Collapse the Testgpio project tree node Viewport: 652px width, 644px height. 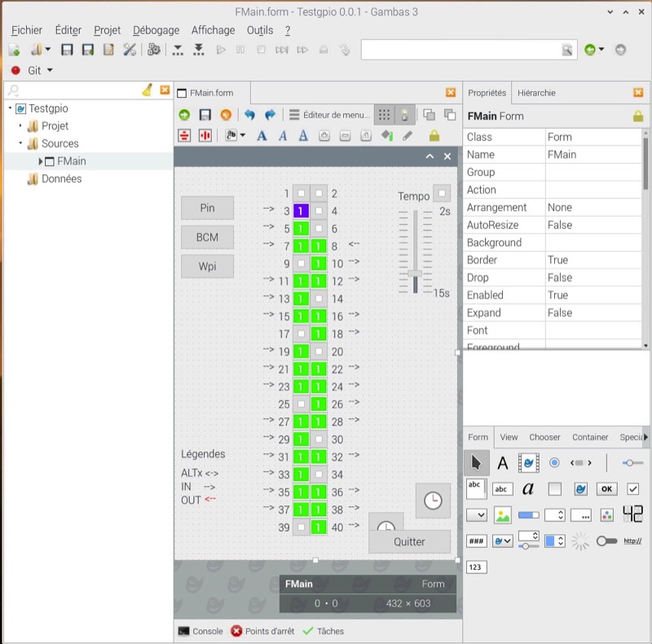click(x=10, y=108)
